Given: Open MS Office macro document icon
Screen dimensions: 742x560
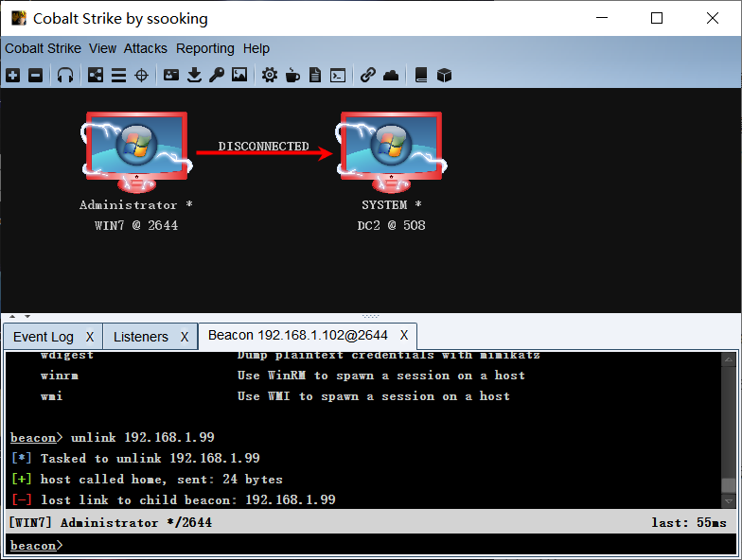Looking at the screenshot, I should pyautogui.click(x=315, y=75).
